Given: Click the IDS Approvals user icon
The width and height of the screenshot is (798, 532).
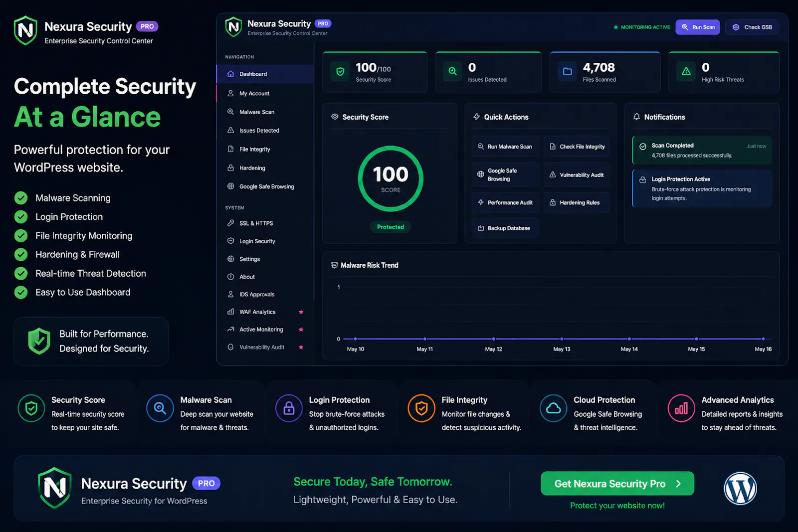Looking at the screenshot, I should [230, 294].
